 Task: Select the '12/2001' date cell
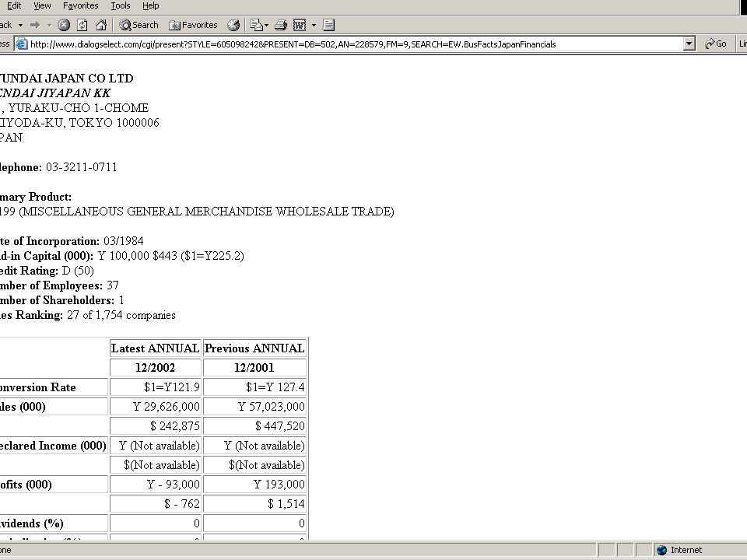pyautogui.click(x=254, y=368)
